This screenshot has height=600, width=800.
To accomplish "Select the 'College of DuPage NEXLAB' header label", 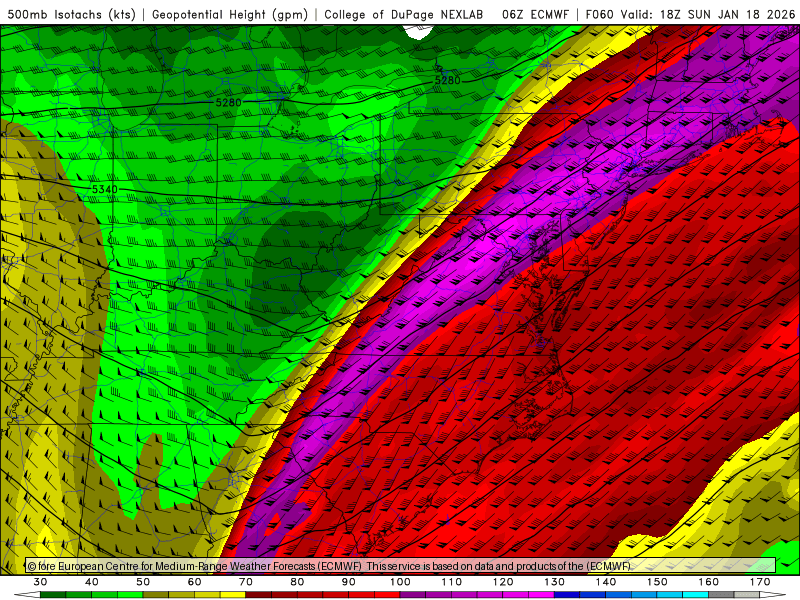I will pyautogui.click(x=404, y=14).
